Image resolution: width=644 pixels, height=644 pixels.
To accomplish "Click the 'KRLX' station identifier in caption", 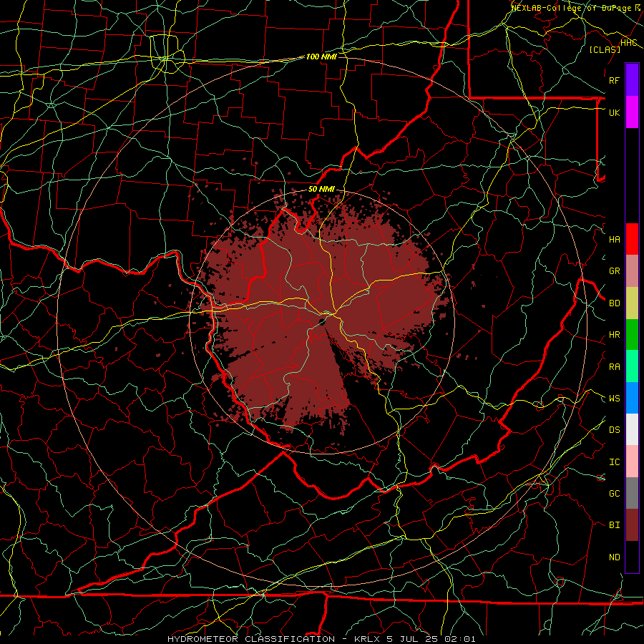I will point(368,639).
